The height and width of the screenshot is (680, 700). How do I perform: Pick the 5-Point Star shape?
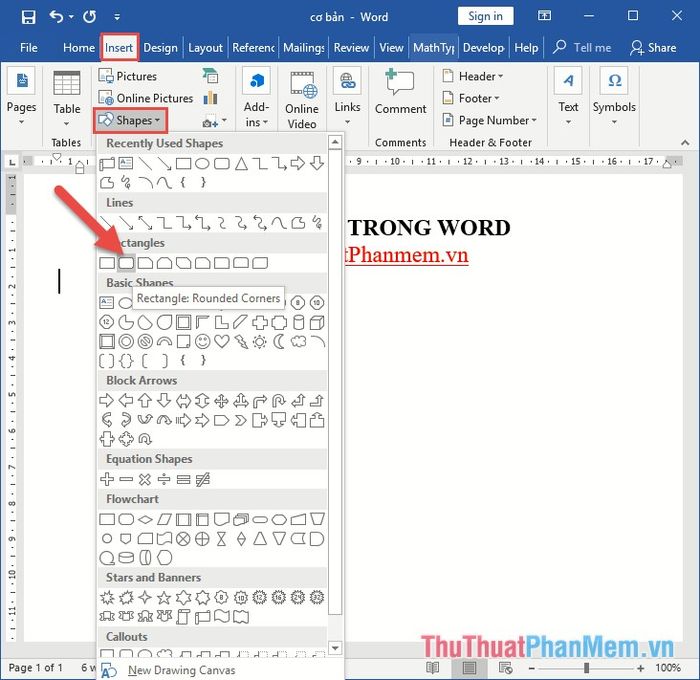(x=164, y=597)
